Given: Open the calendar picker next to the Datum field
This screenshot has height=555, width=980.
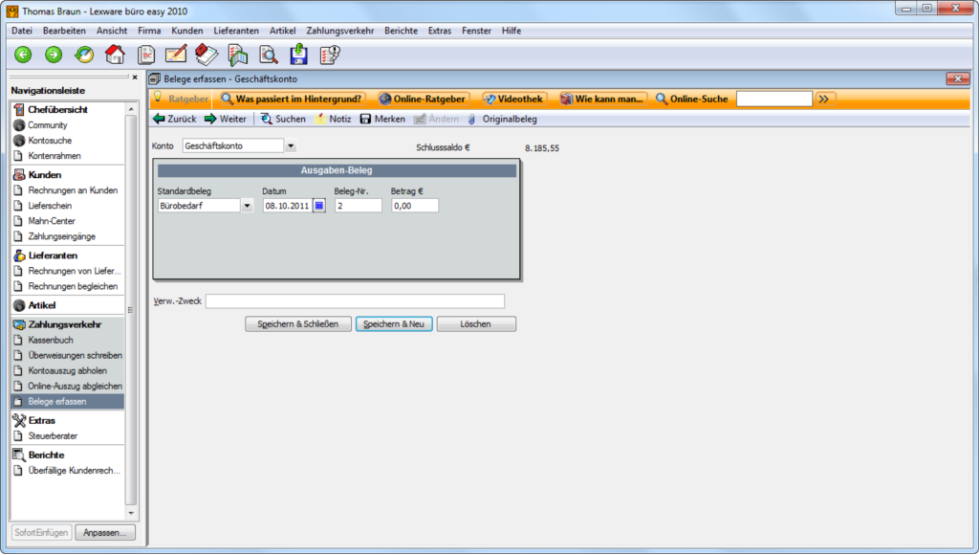Looking at the screenshot, I should click(318, 205).
